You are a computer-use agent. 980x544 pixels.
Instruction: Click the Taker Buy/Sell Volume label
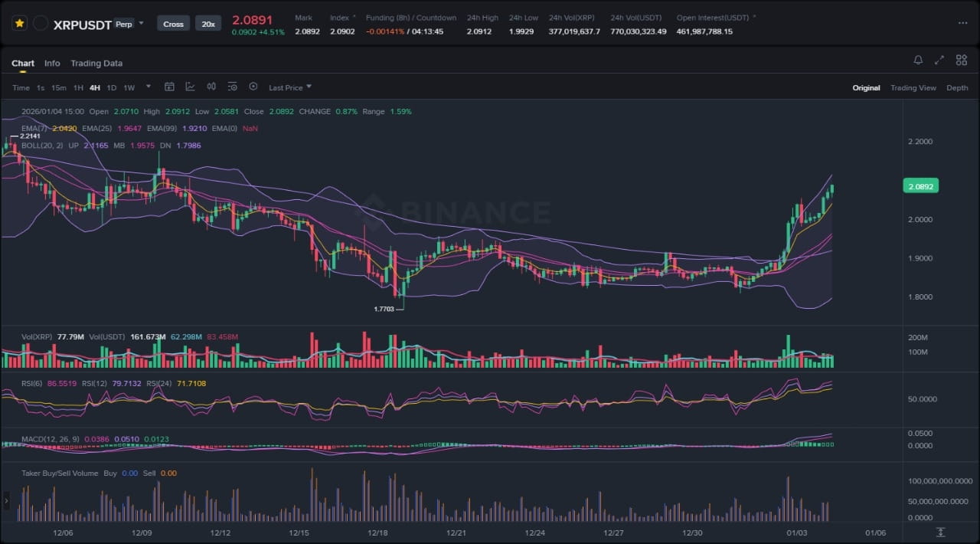[x=60, y=474]
